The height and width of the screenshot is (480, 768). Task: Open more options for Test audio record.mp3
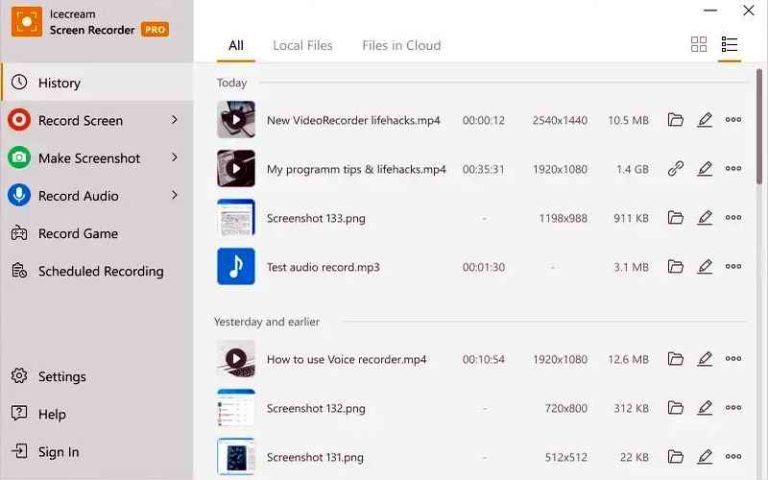[733, 267]
